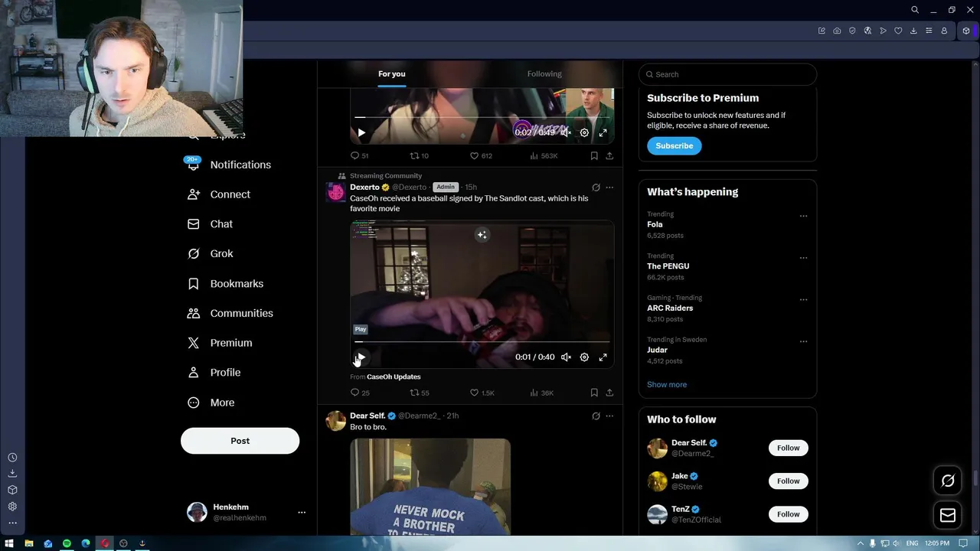This screenshot has height=551, width=980.
Task: Play the CaseOh baseball video
Action: pyautogui.click(x=361, y=357)
